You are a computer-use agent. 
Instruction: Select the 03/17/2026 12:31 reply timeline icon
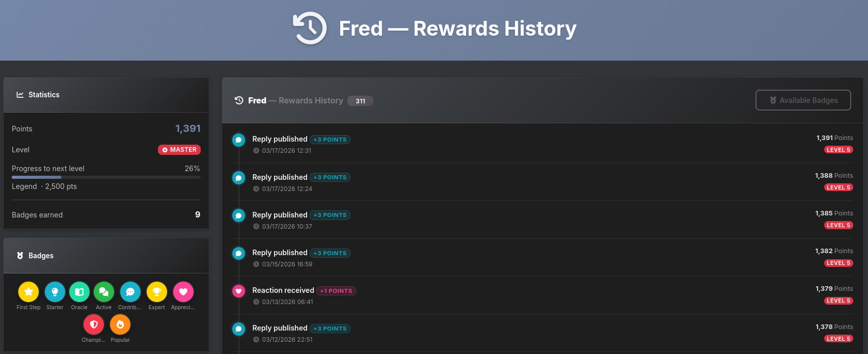point(238,140)
